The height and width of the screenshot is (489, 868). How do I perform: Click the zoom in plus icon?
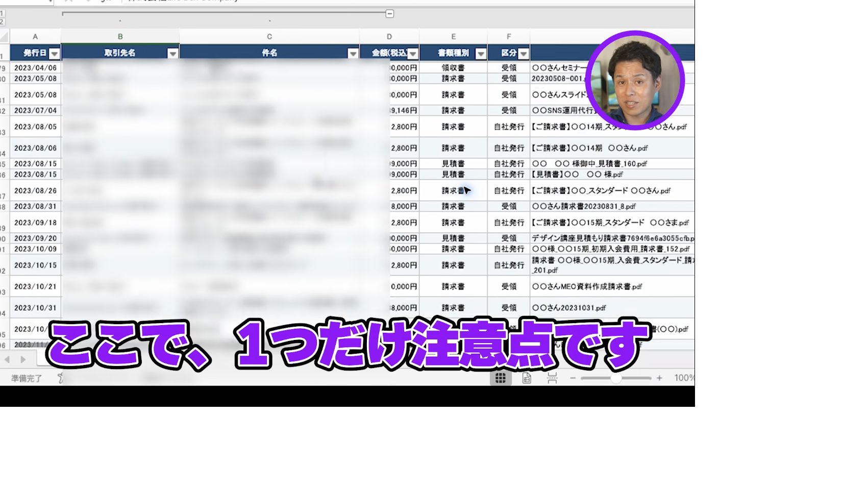point(659,378)
